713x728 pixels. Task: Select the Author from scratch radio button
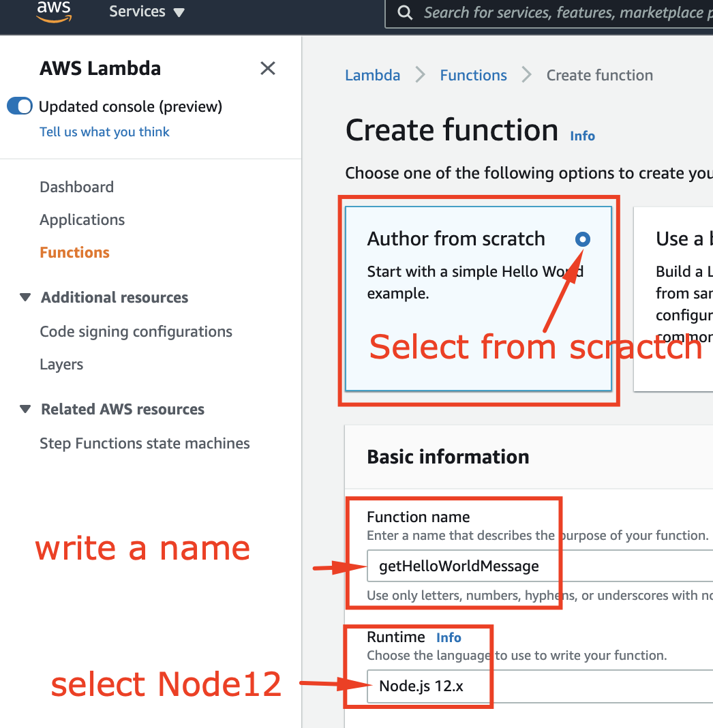583,239
